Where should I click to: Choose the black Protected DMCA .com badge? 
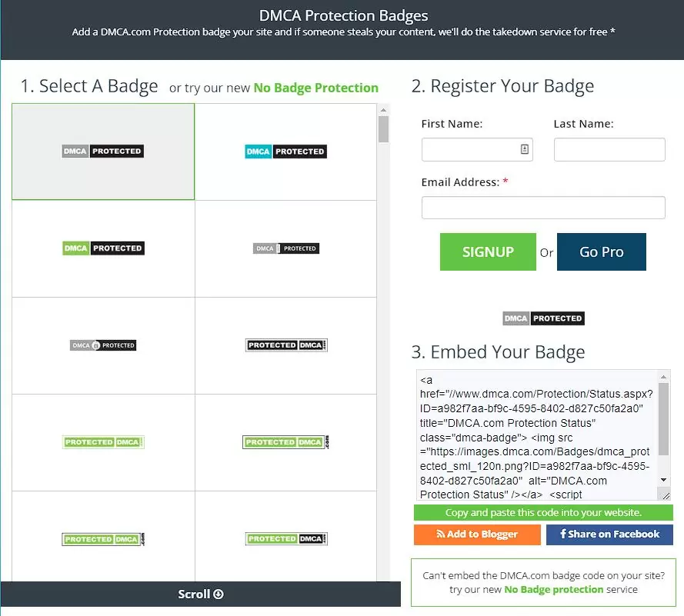coord(285,345)
